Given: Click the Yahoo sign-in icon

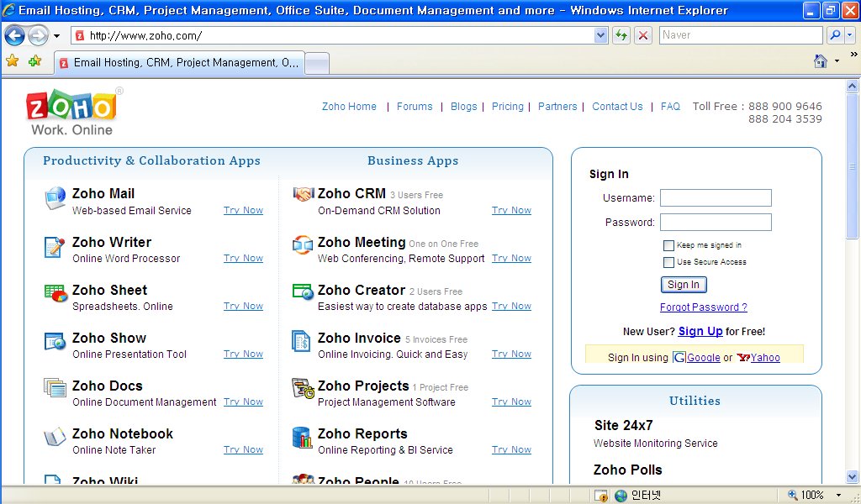Looking at the screenshot, I should tap(743, 358).
